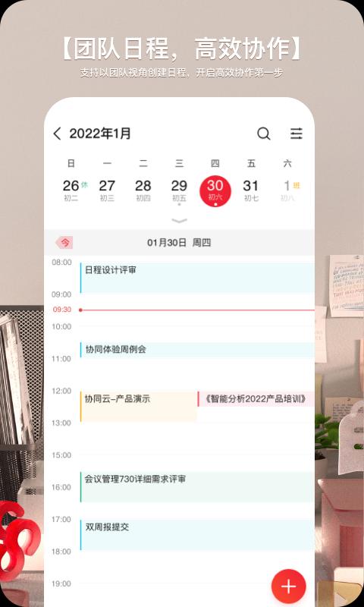Screen dimensions: 364x607
Task: Jump to today using the 今 tag
Action: [64, 243]
